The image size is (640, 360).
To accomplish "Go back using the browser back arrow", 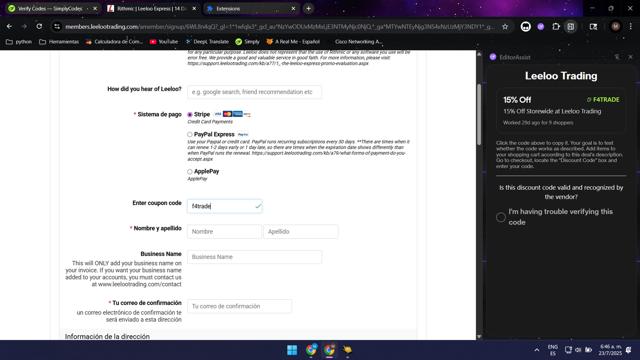I will pos(9,27).
